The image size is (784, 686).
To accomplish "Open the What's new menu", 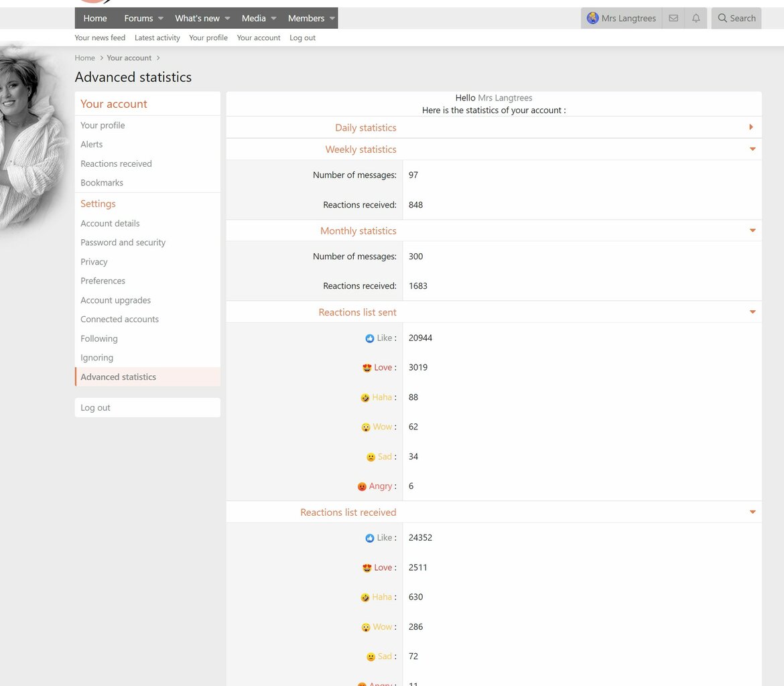I will pyautogui.click(x=197, y=18).
